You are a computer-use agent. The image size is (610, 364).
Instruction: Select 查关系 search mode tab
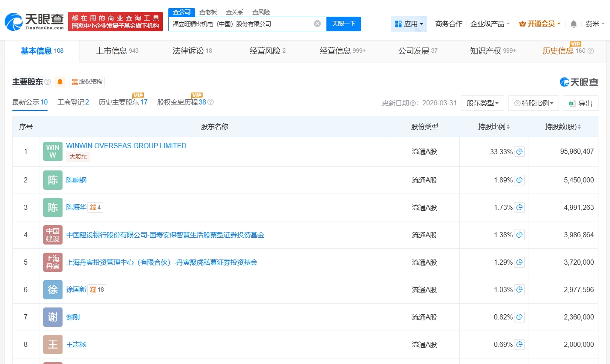(x=235, y=12)
